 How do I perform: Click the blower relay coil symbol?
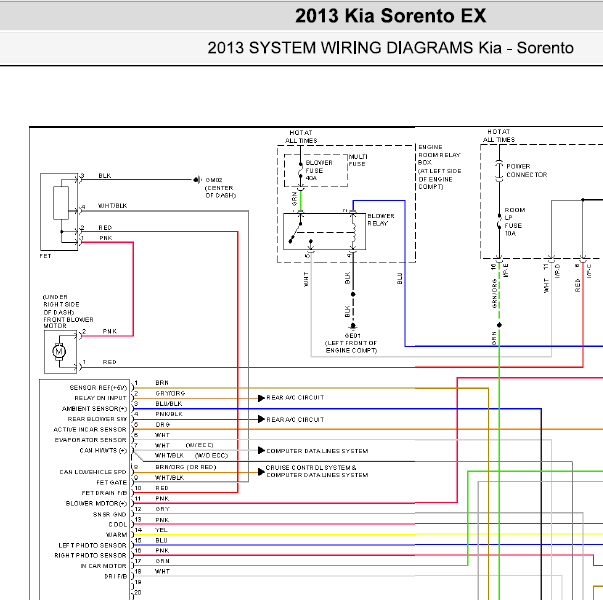353,231
